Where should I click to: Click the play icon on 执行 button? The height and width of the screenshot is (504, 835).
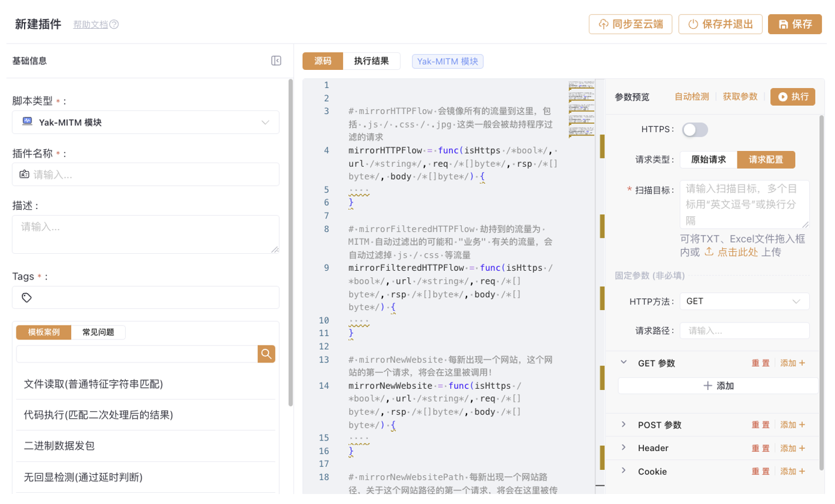783,97
